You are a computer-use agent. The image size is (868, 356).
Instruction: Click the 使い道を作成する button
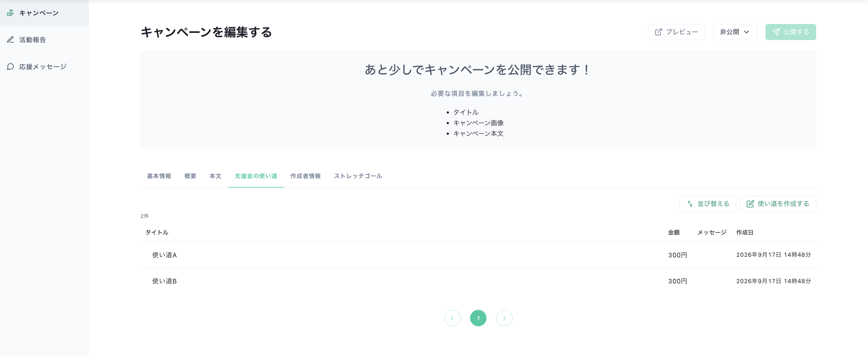(778, 204)
